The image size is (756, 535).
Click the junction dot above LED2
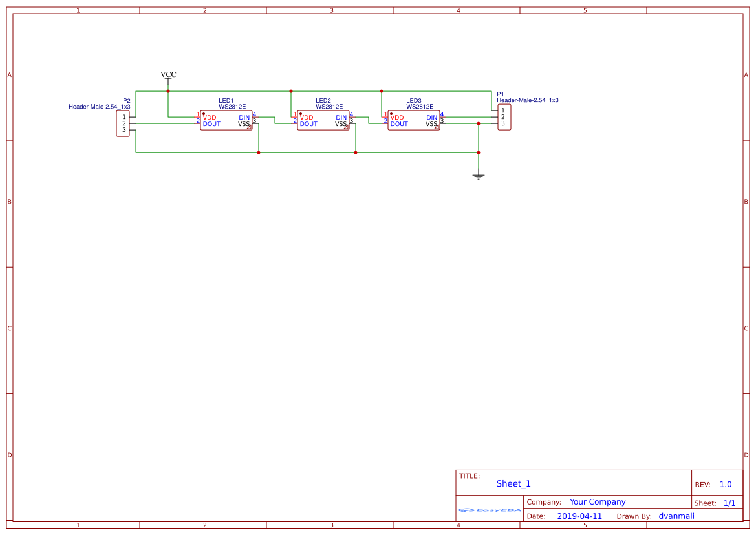(x=291, y=91)
